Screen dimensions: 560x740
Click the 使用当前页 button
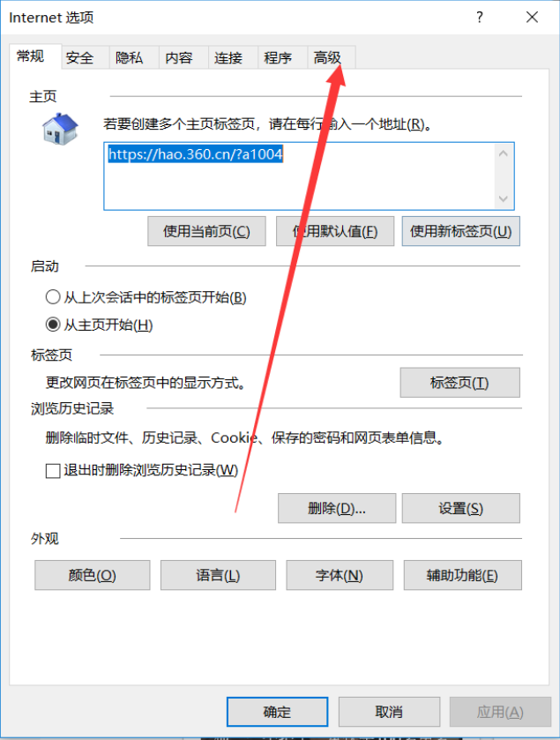[x=206, y=231]
